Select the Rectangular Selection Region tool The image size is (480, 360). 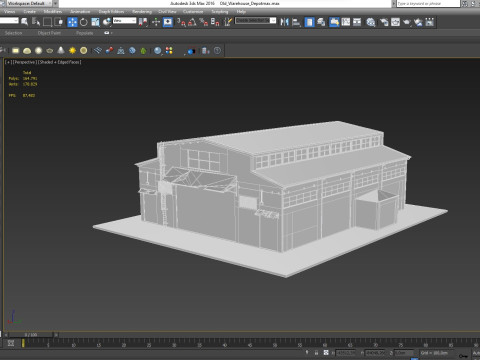(47, 22)
